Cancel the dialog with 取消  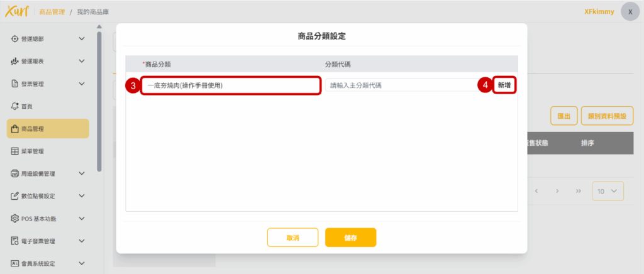click(x=292, y=238)
